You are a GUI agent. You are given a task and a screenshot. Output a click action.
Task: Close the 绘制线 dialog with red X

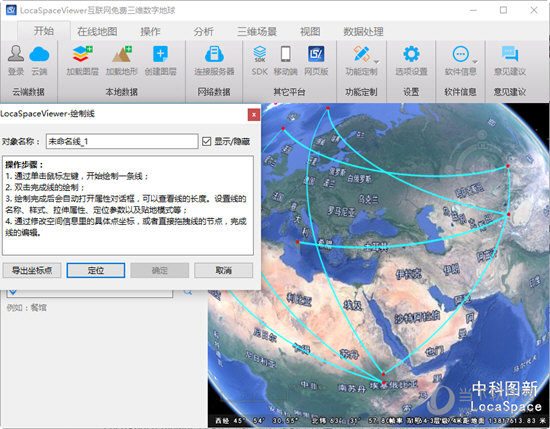pyautogui.click(x=254, y=114)
